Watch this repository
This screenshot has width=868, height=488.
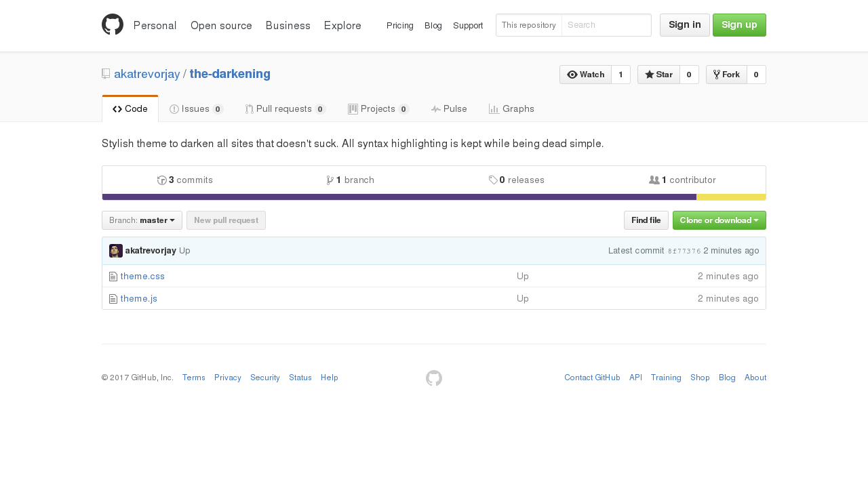[x=585, y=75]
